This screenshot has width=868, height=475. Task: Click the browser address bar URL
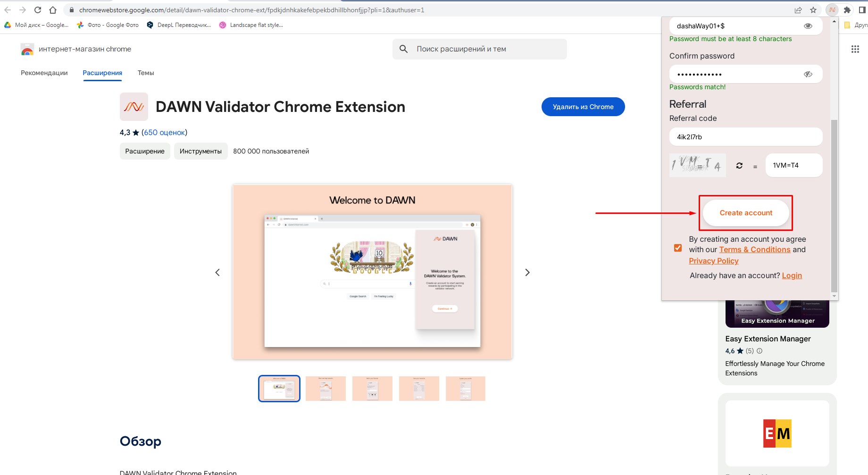click(x=252, y=10)
